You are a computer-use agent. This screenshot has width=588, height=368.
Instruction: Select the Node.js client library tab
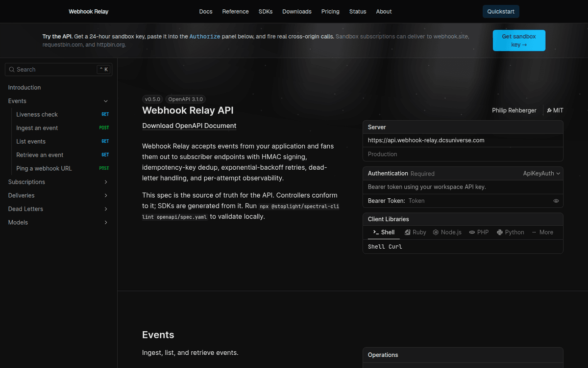pos(447,232)
